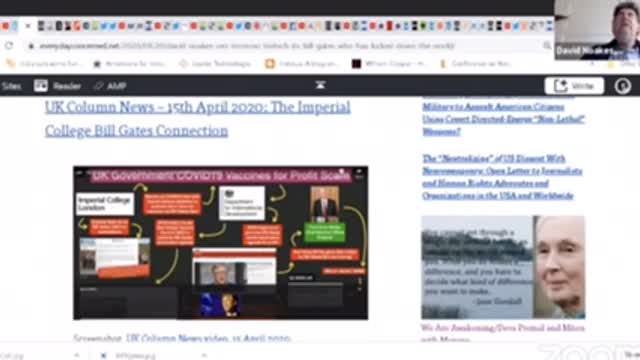This screenshot has width=640, height=360.
Task: Click the padlock icon in the address bar
Action: pyautogui.click(x=31, y=46)
